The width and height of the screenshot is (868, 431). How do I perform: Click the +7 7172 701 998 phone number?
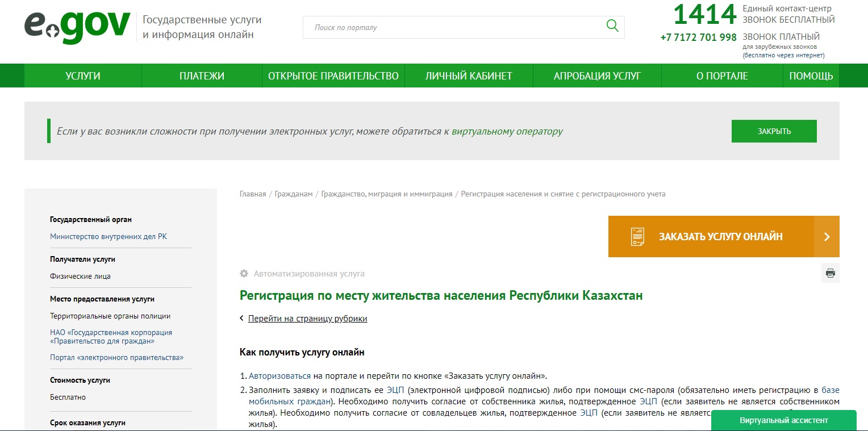click(699, 37)
